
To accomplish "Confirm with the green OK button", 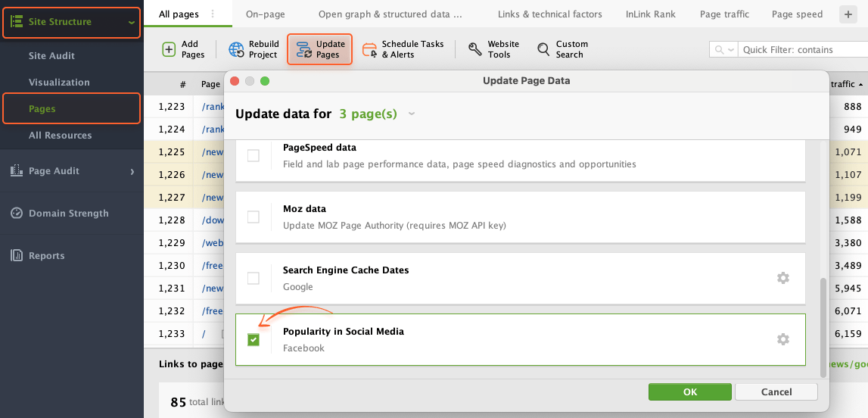I will point(689,392).
